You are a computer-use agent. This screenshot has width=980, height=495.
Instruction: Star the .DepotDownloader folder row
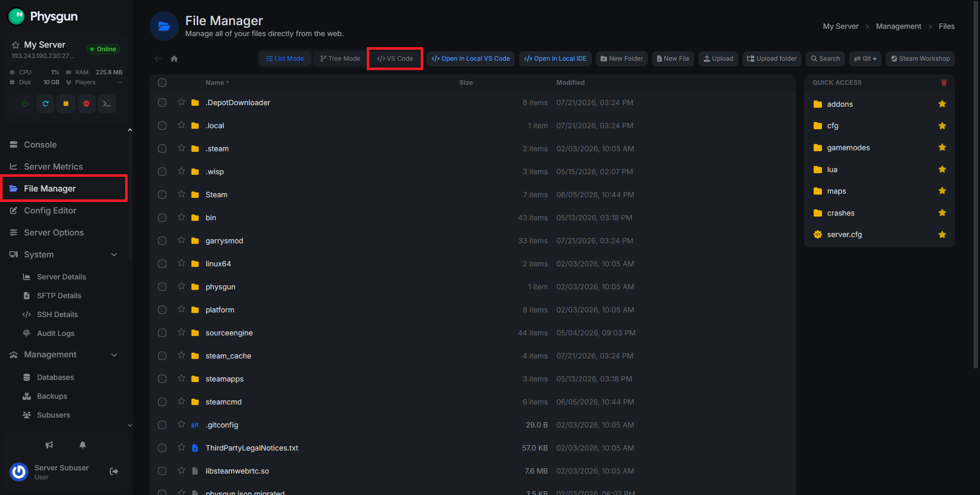(182, 102)
